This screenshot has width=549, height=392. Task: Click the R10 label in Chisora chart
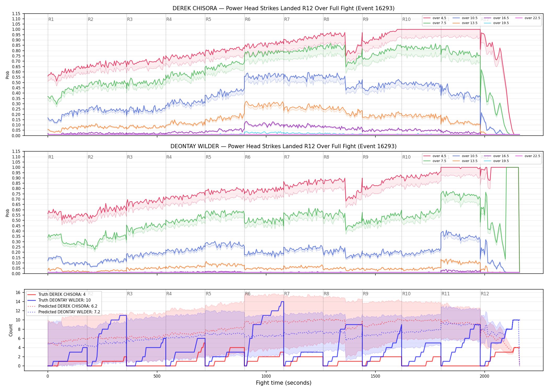406,19
